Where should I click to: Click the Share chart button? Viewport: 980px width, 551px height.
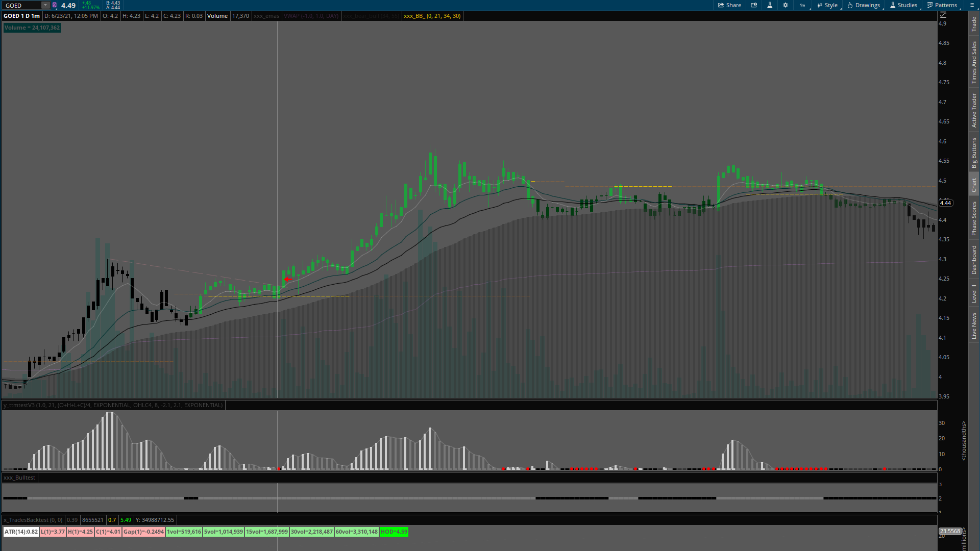point(729,5)
